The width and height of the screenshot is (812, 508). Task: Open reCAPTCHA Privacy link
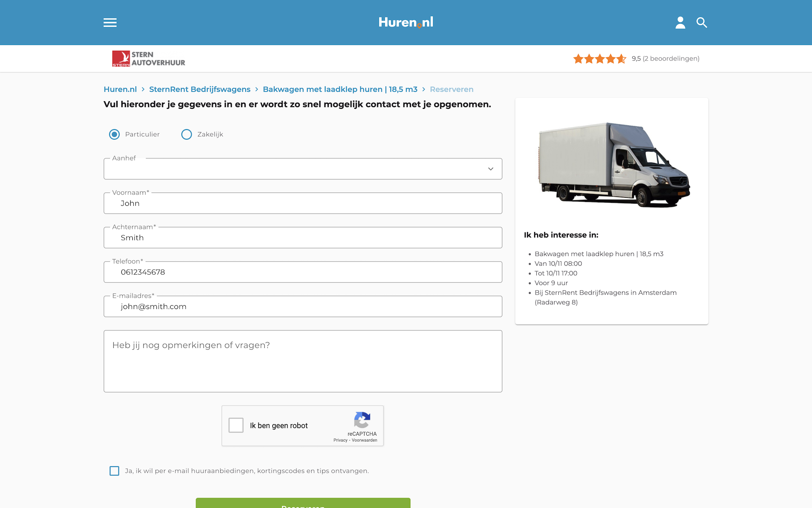pos(340,440)
